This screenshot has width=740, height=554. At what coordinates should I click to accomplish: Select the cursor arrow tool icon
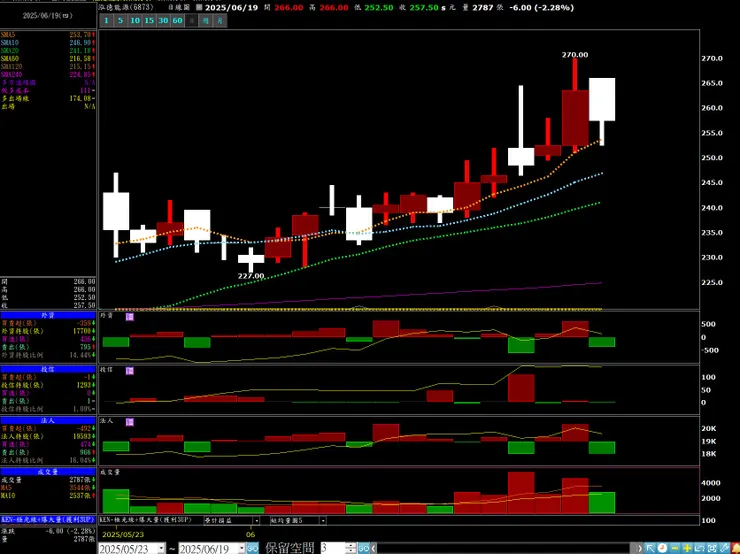point(650,548)
